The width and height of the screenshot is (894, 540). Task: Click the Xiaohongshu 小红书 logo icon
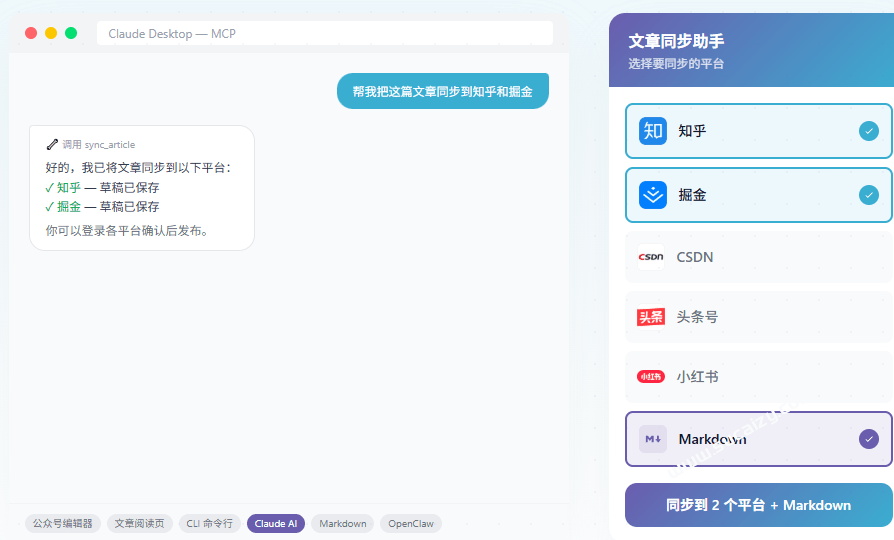[x=651, y=377]
